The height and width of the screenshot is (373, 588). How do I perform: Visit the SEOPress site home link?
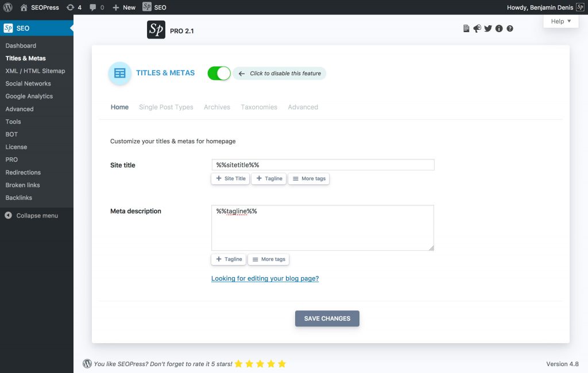click(40, 7)
